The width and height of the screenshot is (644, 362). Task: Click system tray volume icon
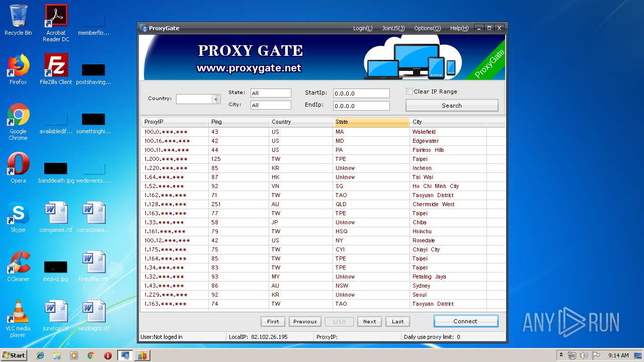click(584, 355)
